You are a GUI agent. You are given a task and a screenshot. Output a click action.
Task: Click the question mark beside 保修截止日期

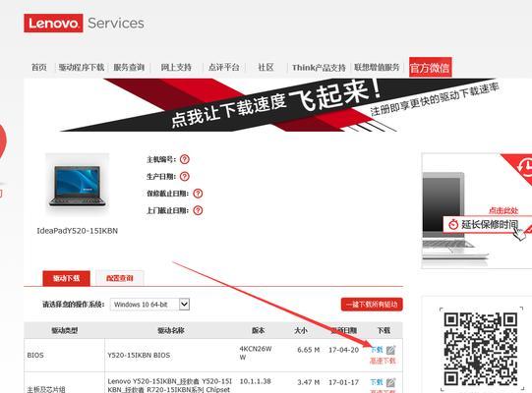(x=198, y=194)
